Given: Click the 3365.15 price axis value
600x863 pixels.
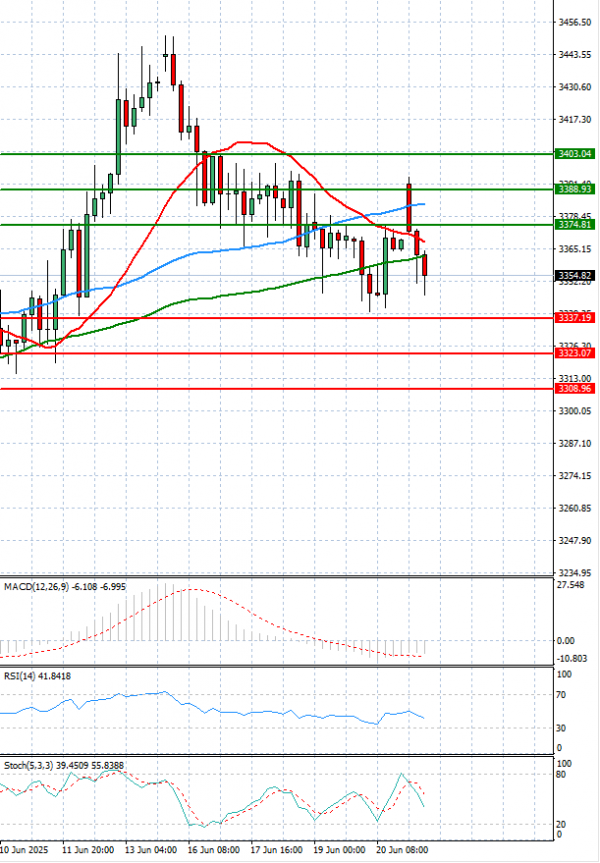Looking at the screenshot, I should tap(575, 249).
